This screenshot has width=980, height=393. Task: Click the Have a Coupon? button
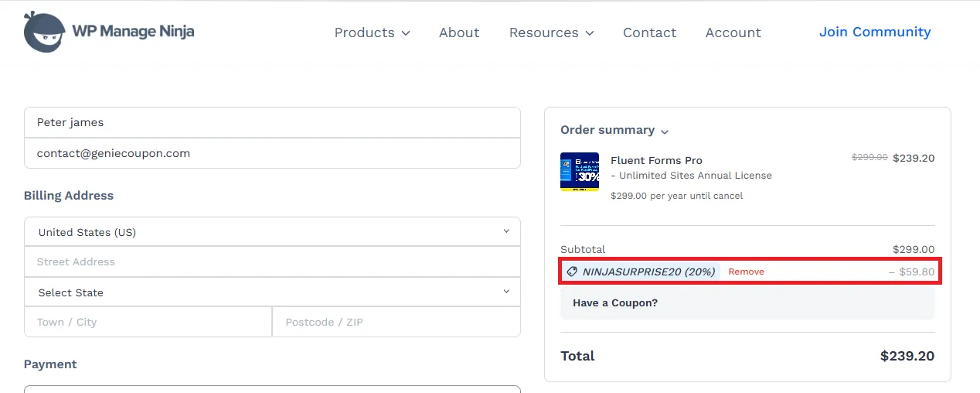(x=747, y=303)
